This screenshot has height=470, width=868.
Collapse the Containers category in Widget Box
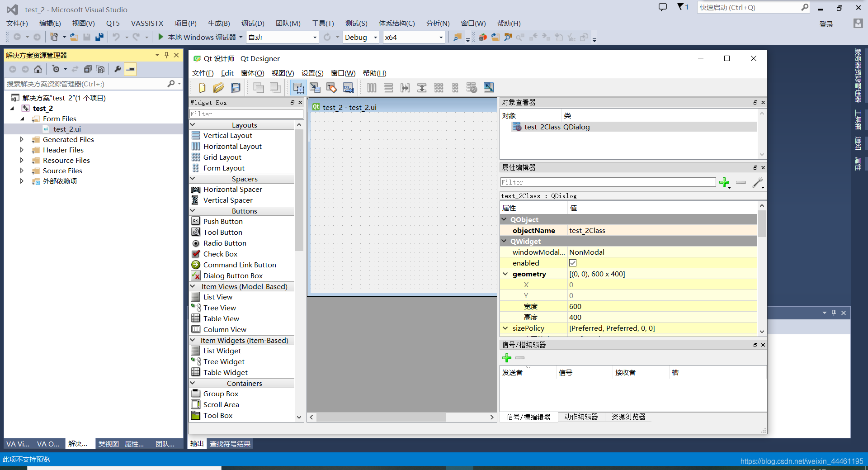(x=193, y=383)
